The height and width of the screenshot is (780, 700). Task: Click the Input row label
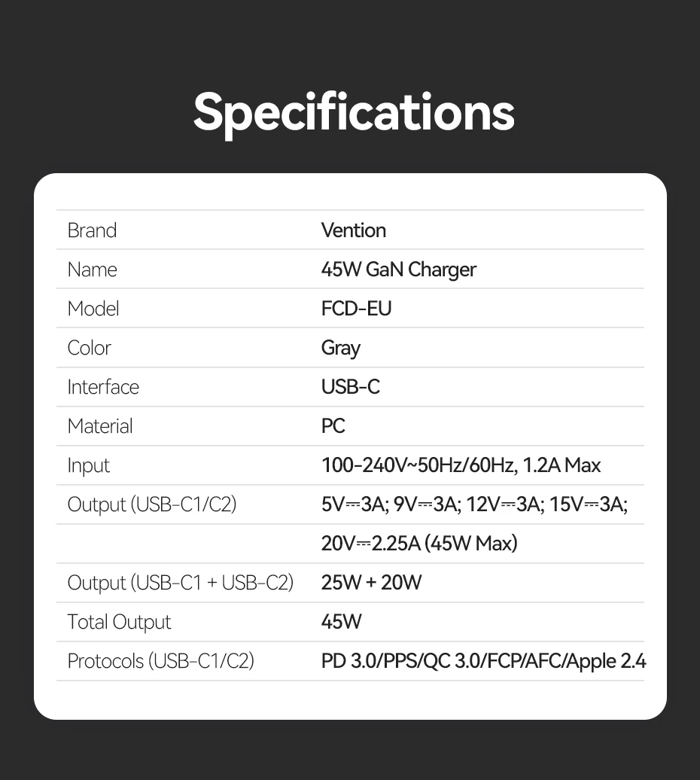point(88,465)
